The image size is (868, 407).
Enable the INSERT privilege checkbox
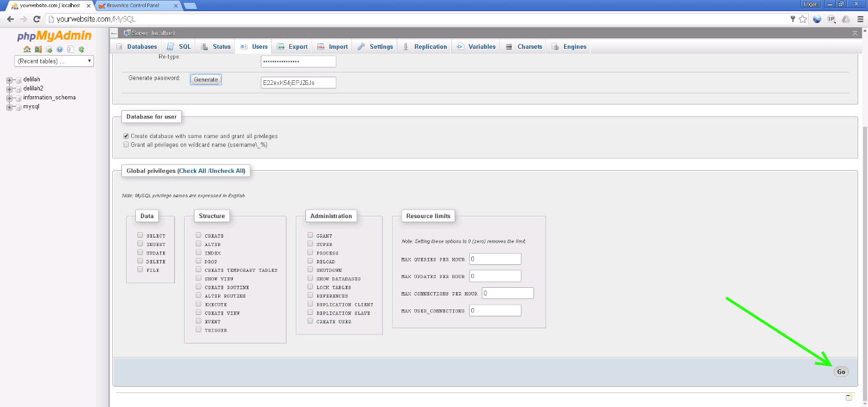[140, 244]
